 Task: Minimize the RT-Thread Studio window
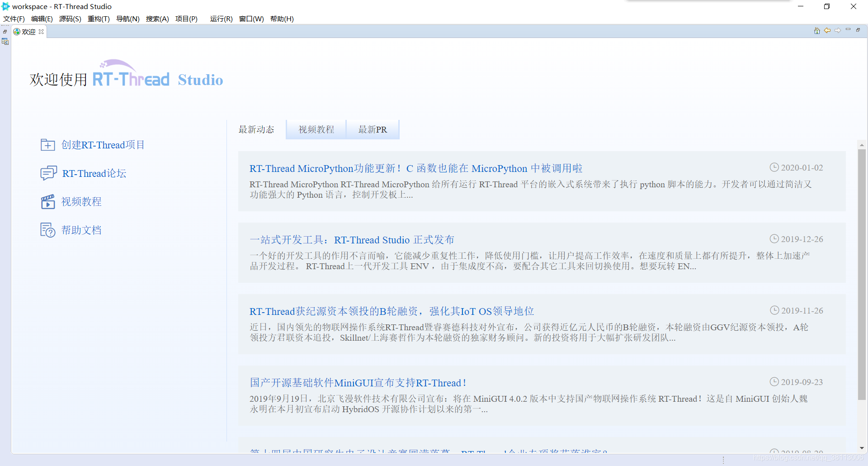coord(801,6)
